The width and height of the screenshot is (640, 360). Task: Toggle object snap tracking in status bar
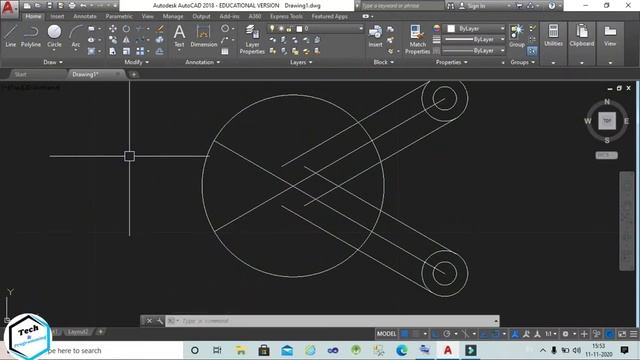[484, 334]
